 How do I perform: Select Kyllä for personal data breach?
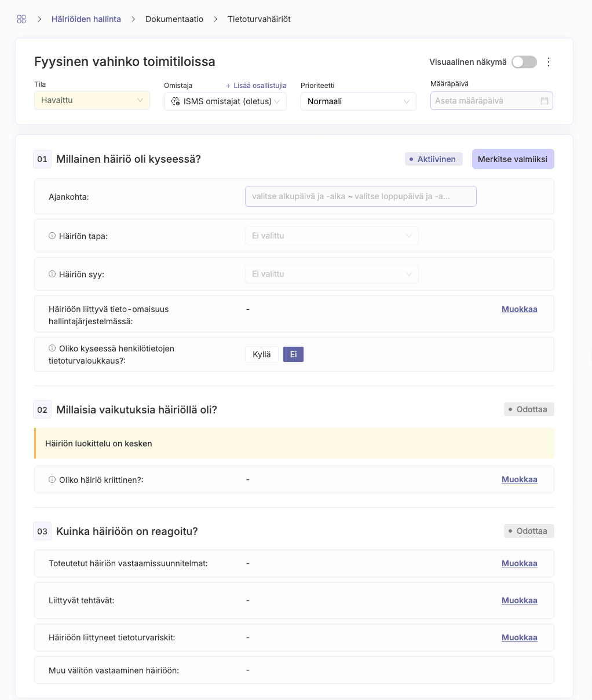(x=262, y=354)
